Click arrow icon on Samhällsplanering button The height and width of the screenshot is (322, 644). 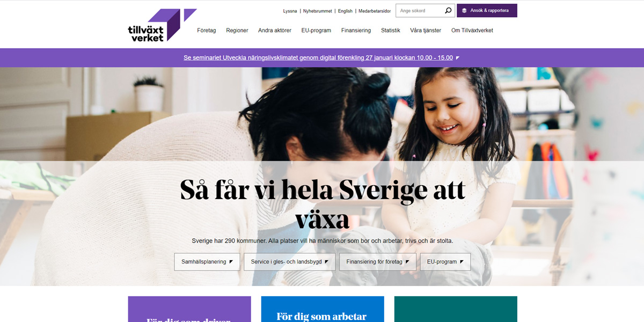point(231,262)
